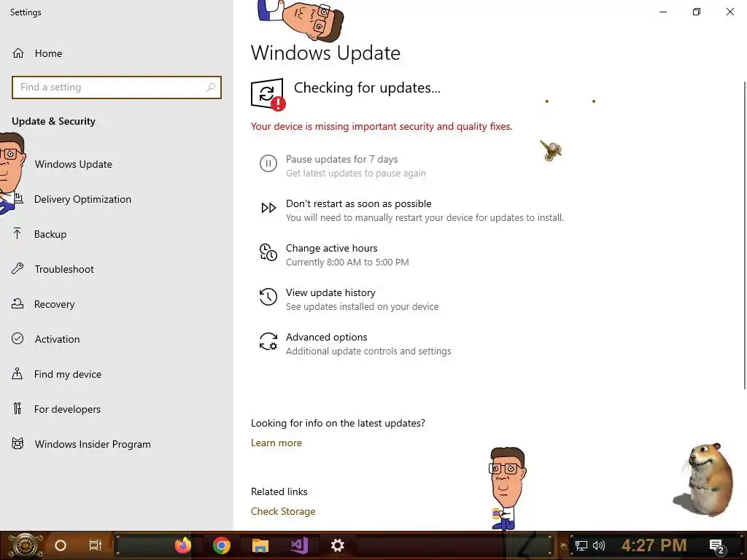Screen dimensions: 747x560
Task: Click the search magnifier in Find a setting
Action: click(211, 87)
